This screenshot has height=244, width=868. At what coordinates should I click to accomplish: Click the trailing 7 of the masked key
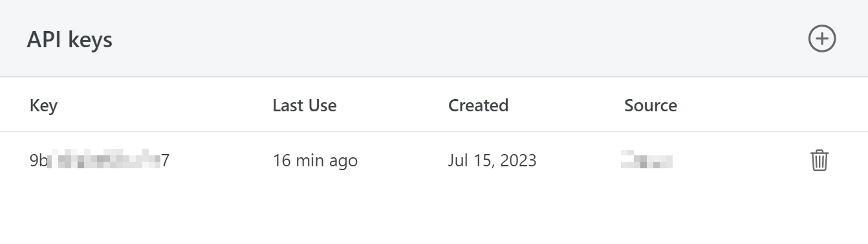point(166,161)
